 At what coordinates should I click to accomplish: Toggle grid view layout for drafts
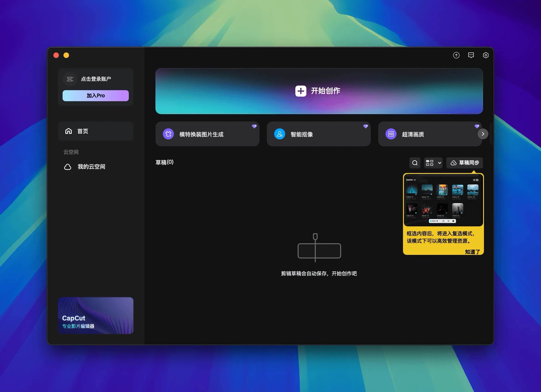[430, 163]
